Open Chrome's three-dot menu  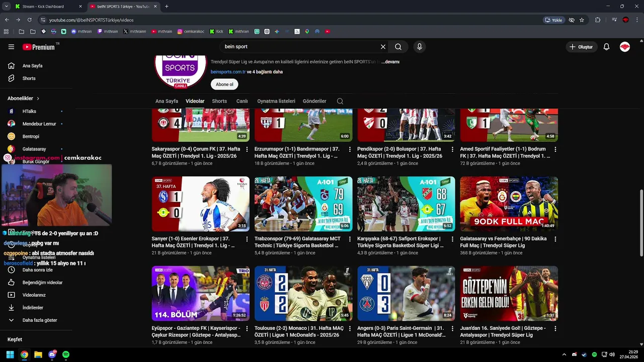[636, 20]
